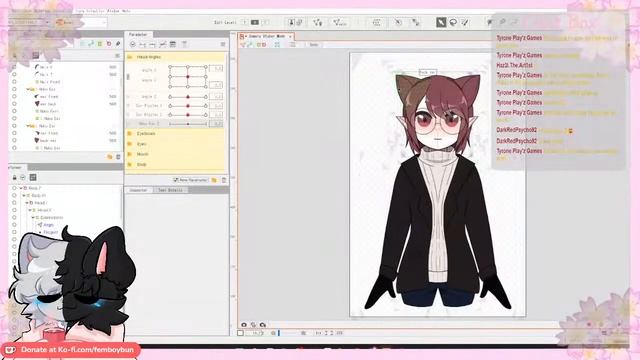Toggle visibility of first Neko Ear folder
Viewport: 640px width, 360px height.
[x=14, y=89]
